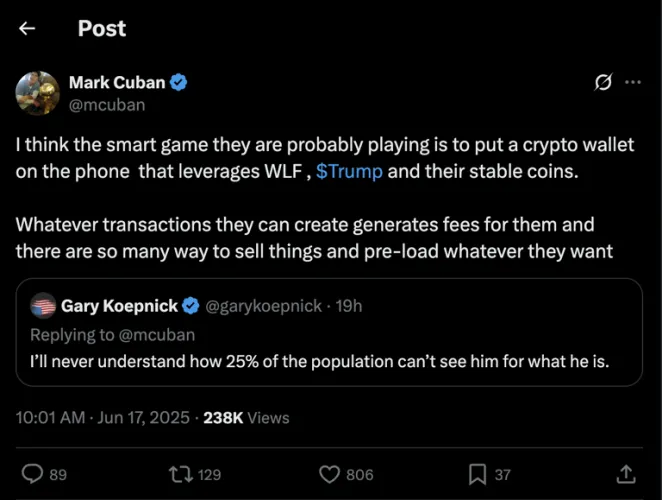Click Mark Cuban's blue verified badge
Image resolution: width=662 pixels, height=500 pixels.
click(x=180, y=83)
